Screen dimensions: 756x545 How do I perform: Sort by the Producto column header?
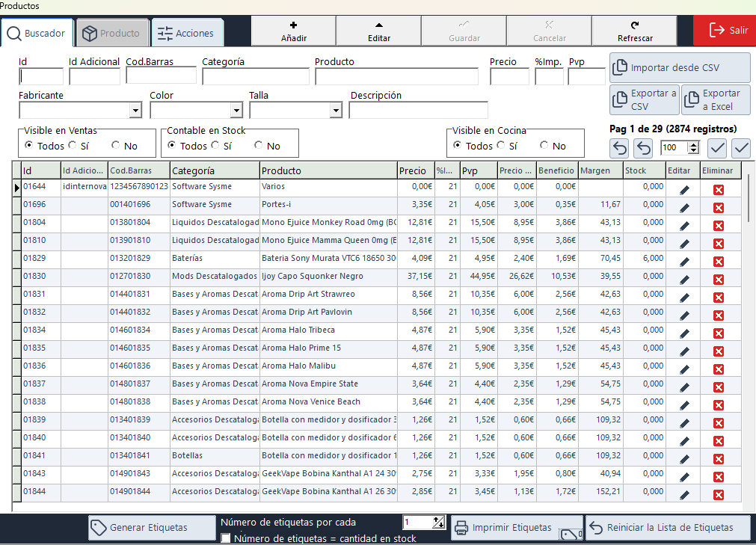coord(328,170)
